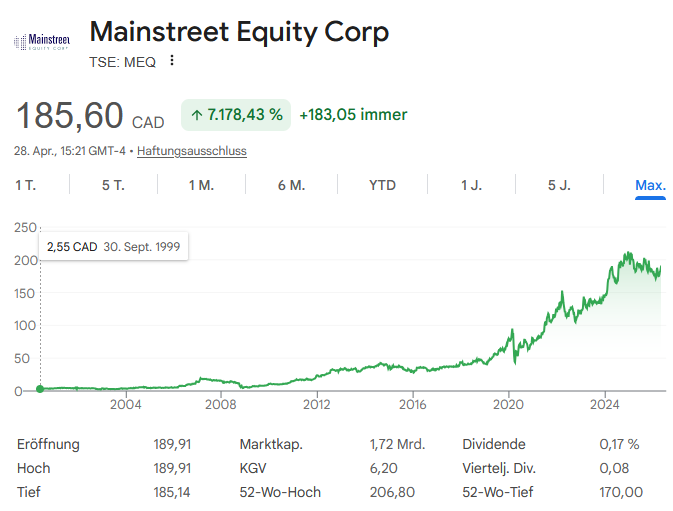This screenshot has width=673, height=511.
Task: Click the 2024 label on chart axis
Action: coord(605,405)
